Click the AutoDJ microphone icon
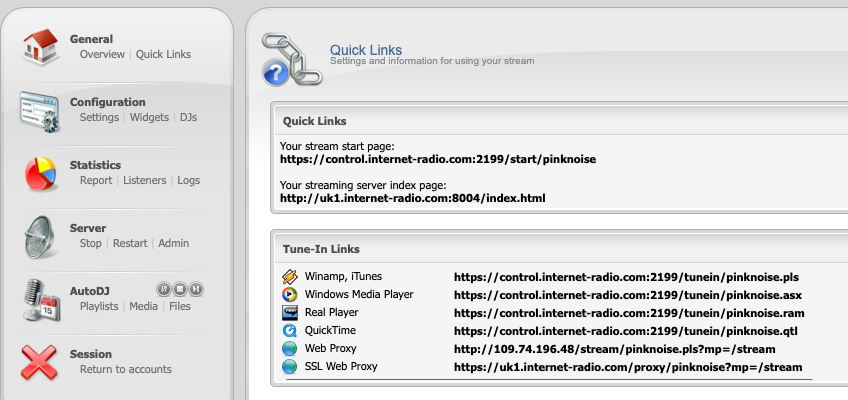Screen dimensions: 848x400 point(40,299)
